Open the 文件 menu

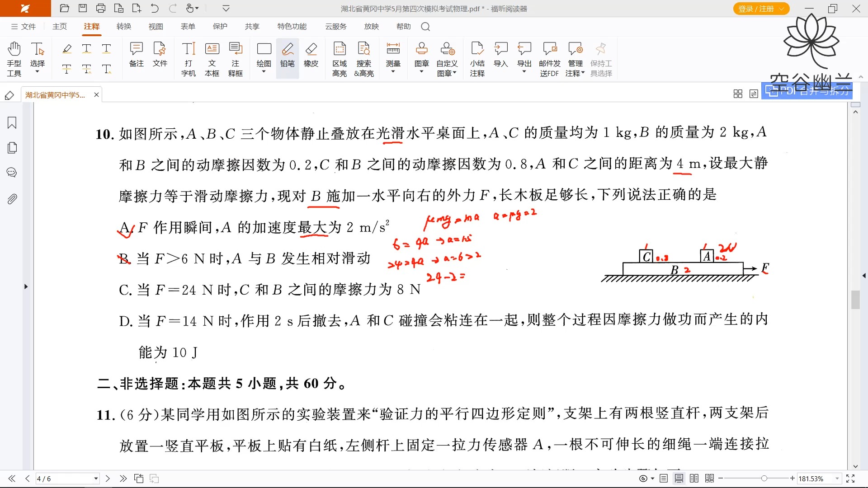(x=24, y=27)
